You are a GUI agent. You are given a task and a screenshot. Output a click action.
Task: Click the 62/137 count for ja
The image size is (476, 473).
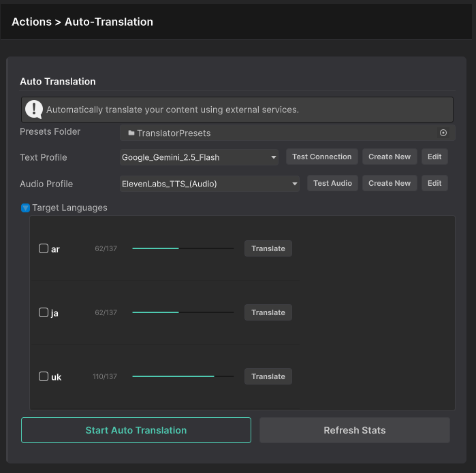point(106,312)
